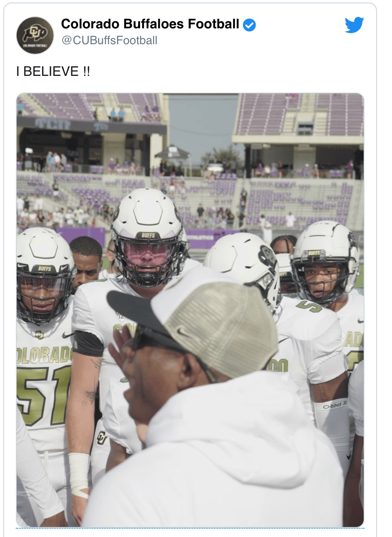Click the Nike swoosh on jersey 51

[x=68, y=335]
